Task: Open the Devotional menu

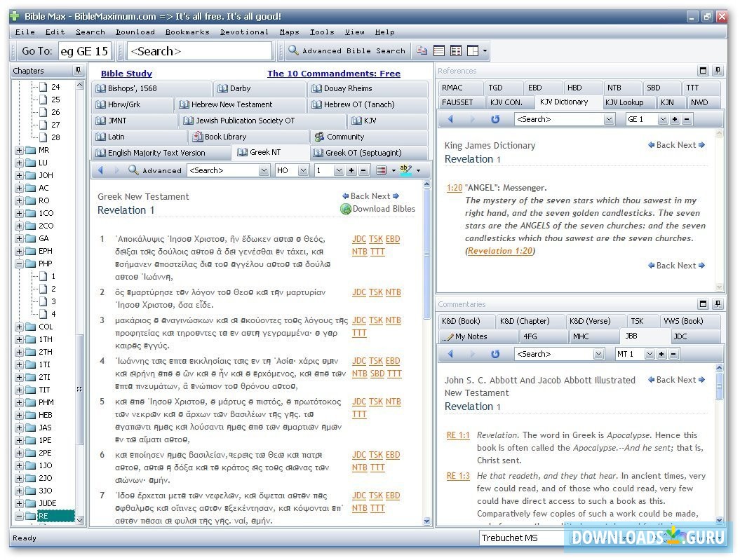Action: 244,32
